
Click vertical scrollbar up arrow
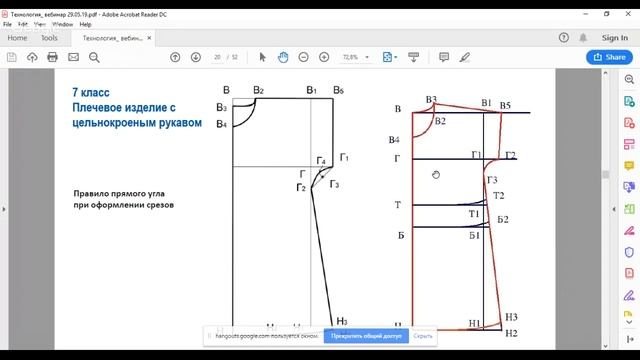(x=605, y=73)
